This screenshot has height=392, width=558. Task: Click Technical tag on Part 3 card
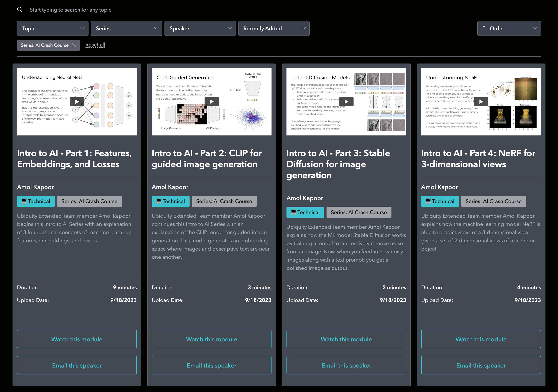click(305, 212)
